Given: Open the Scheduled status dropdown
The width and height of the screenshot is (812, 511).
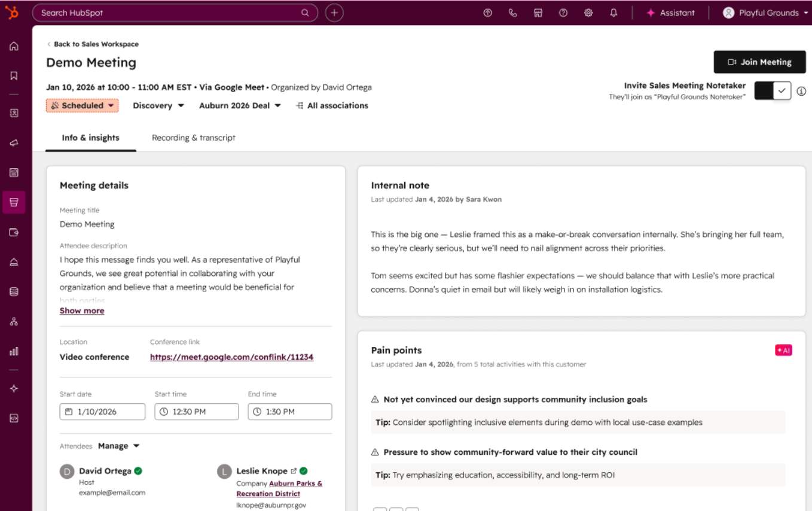Looking at the screenshot, I should coord(83,105).
